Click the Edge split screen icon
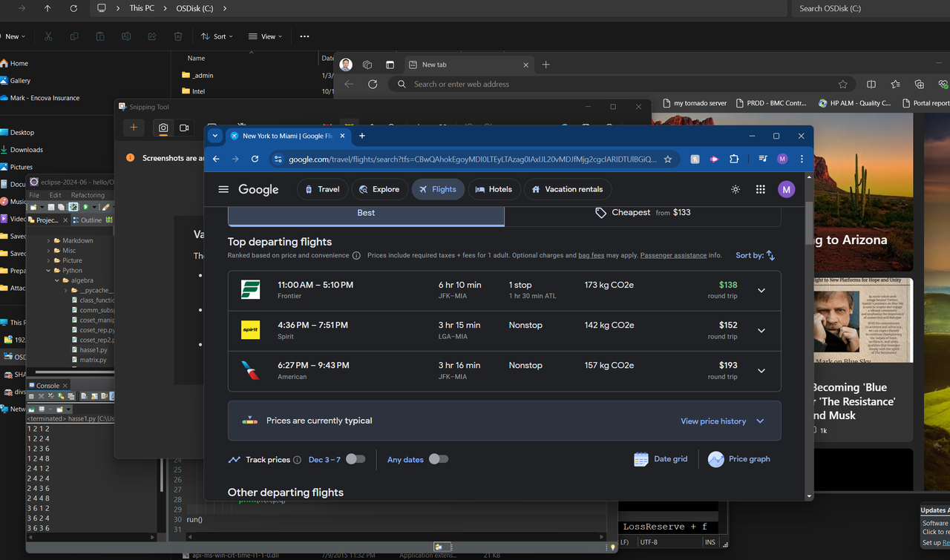Screen dimensions: 950x560 point(871,85)
